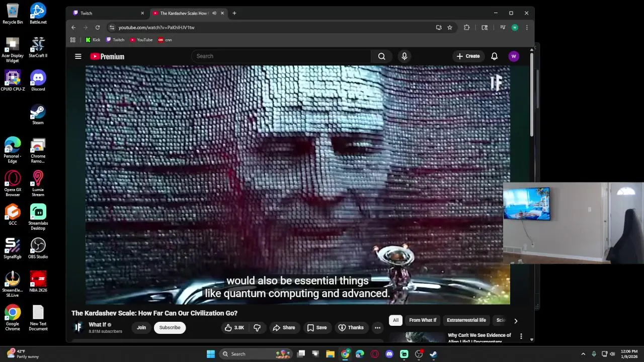Open YouTube notifications bell
Screen dimensions: 644x362
click(x=494, y=56)
